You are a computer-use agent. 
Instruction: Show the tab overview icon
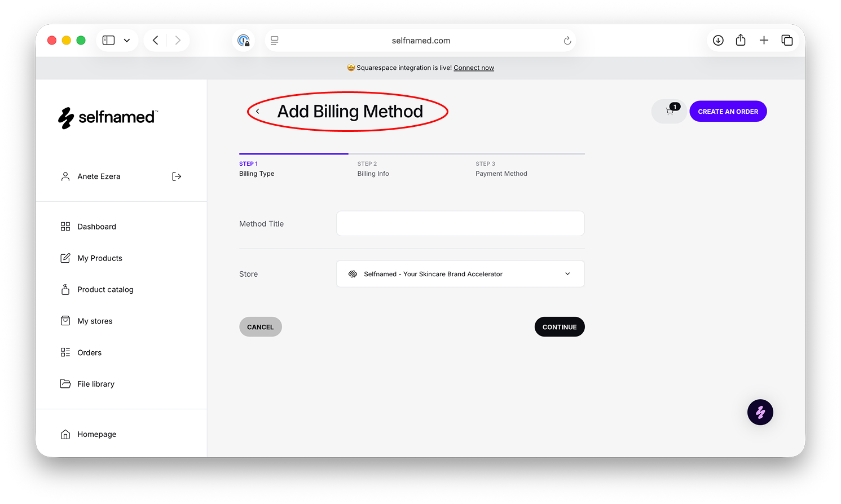(787, 41)
